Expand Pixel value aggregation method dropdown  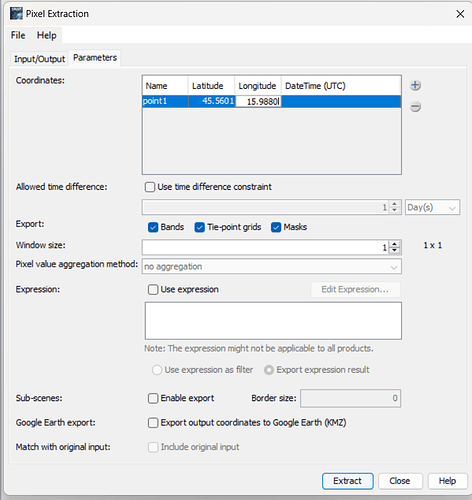272,267
